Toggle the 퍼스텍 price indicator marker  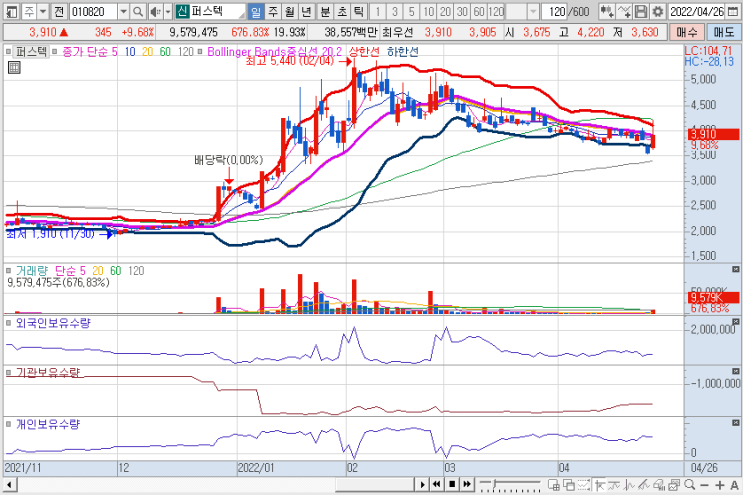click(x=8, y=51)
